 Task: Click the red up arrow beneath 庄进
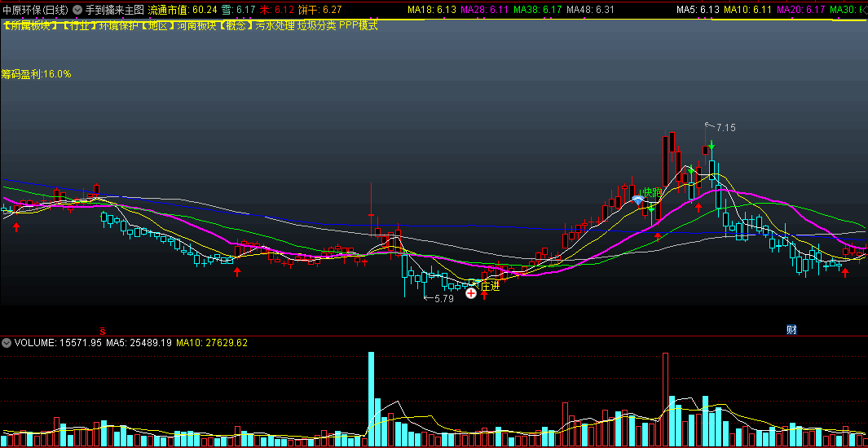pos(484,295)
